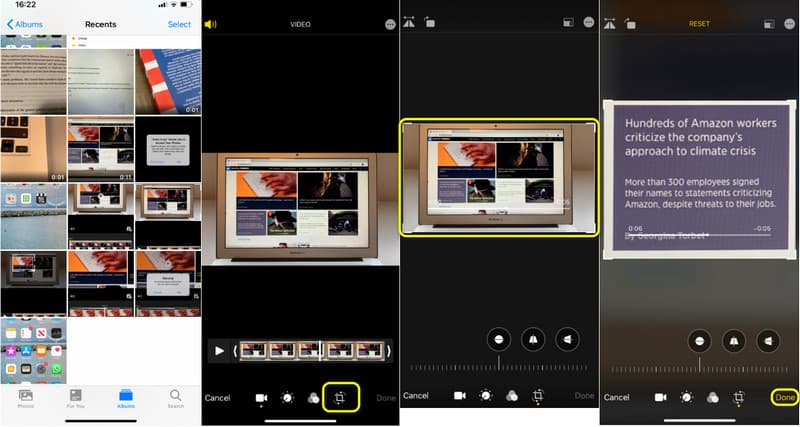The height and width of the screenshot is (427, 800).
Task: Flip horizontally in the third crop screen
Action: [409, 22]
